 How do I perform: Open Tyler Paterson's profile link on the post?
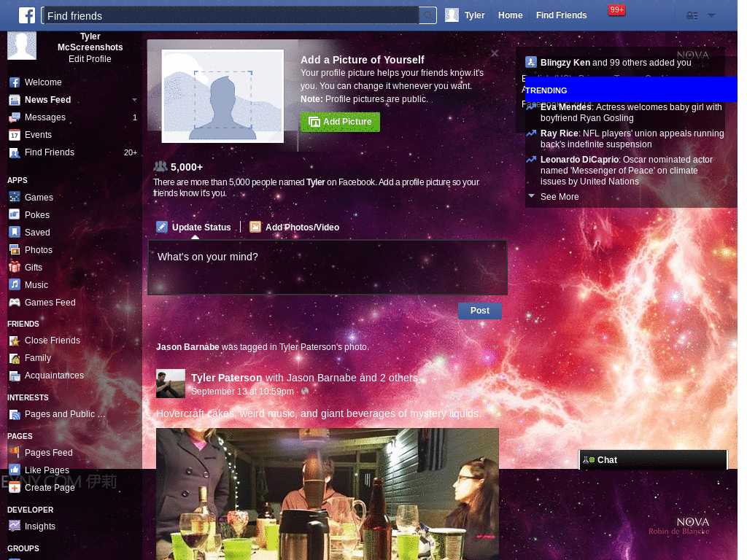pyautogui.click(x=226, y=378)
